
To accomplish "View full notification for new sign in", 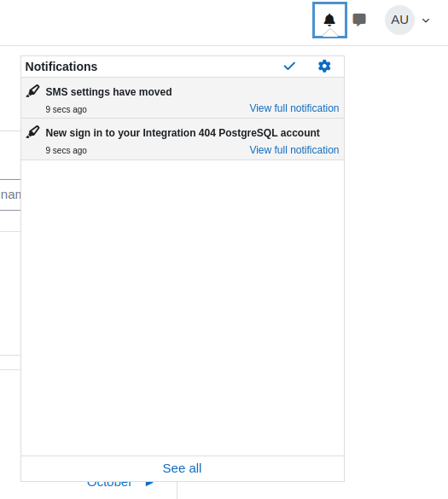I will click(x=294, y=150).
